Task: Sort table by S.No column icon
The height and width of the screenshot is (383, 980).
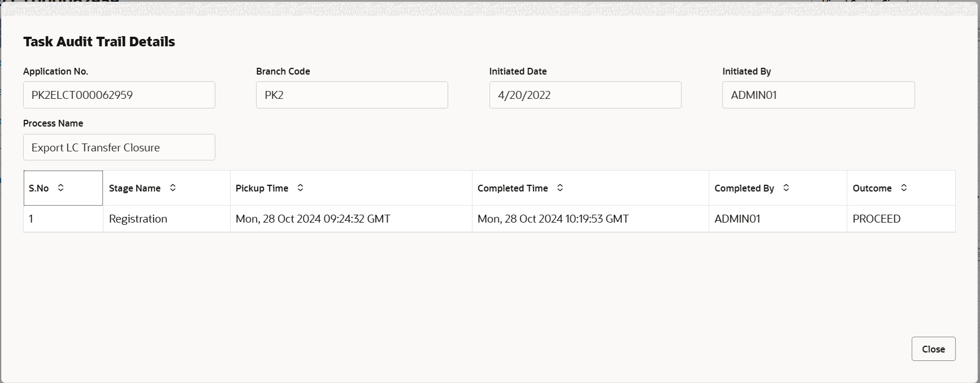Action: click(60, 188)
